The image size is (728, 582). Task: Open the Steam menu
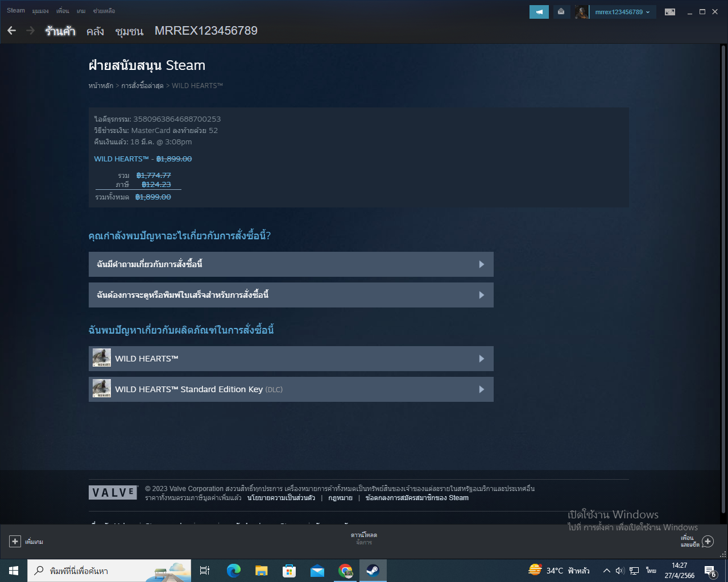pyautogui.click(x=16, y=11)
